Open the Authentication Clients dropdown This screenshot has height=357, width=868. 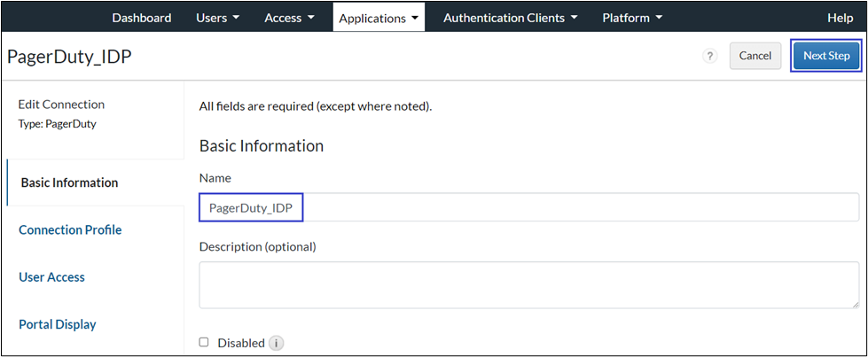point(510,18)
